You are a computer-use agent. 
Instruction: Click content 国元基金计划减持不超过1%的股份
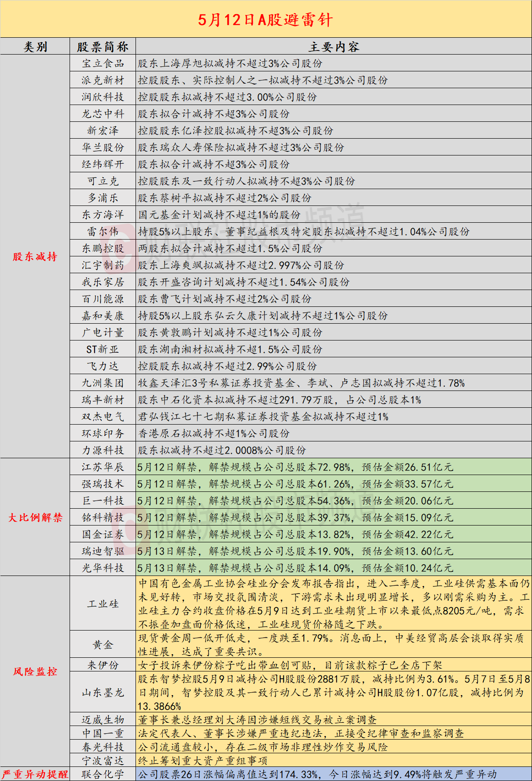tap(219, 215)
